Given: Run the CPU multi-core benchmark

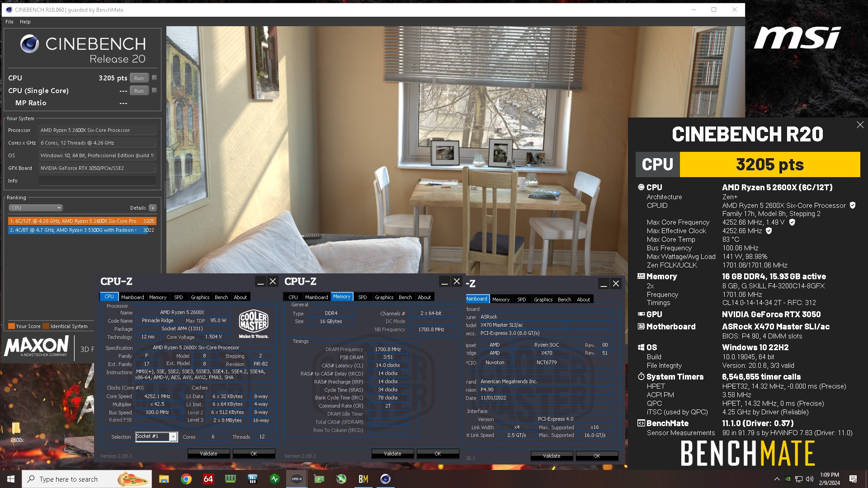Looking at the screenshot, I should click(139, 78).
